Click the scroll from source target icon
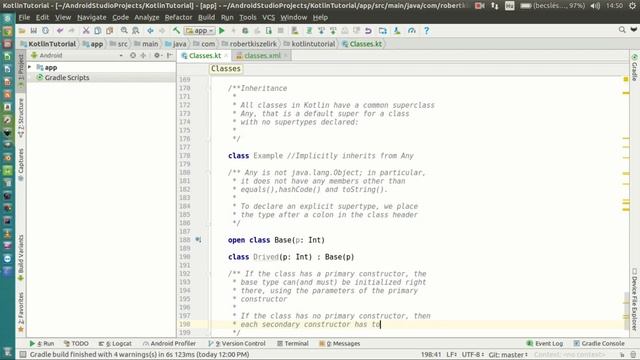The height and width of the screenshot is (360, 640). [133, 56]
